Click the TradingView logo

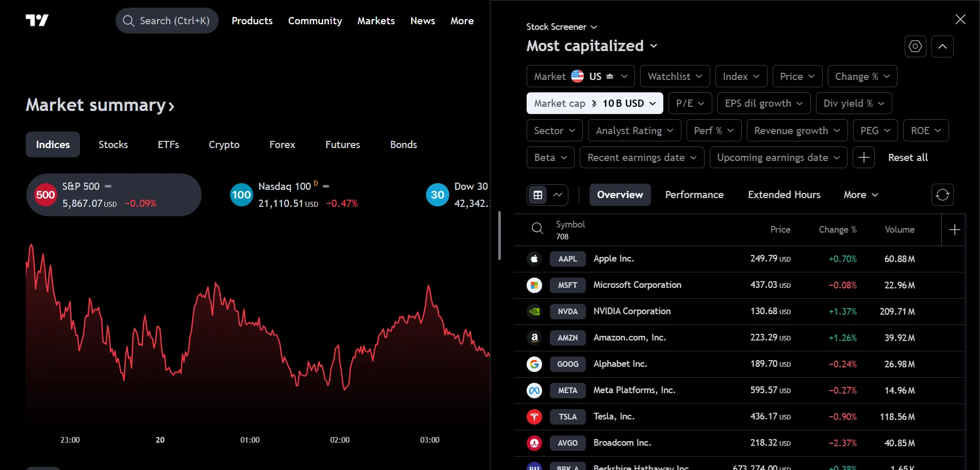coord(37,20)
